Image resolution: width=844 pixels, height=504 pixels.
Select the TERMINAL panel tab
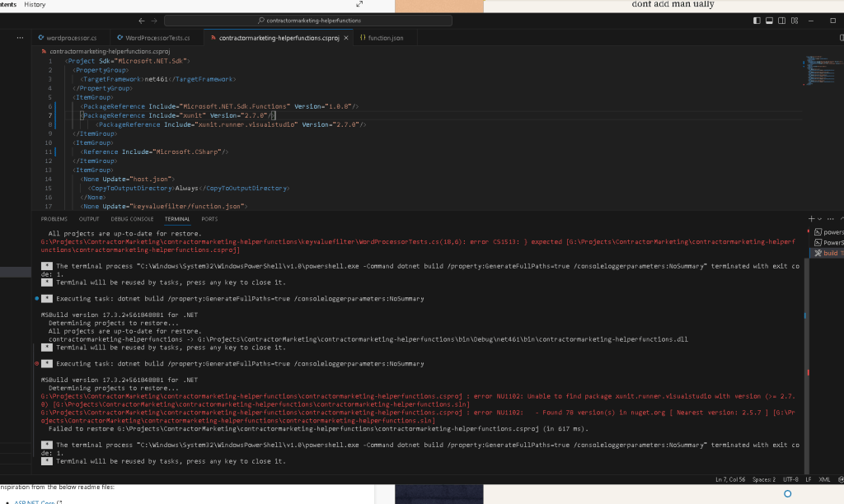[x=177, y=219]
